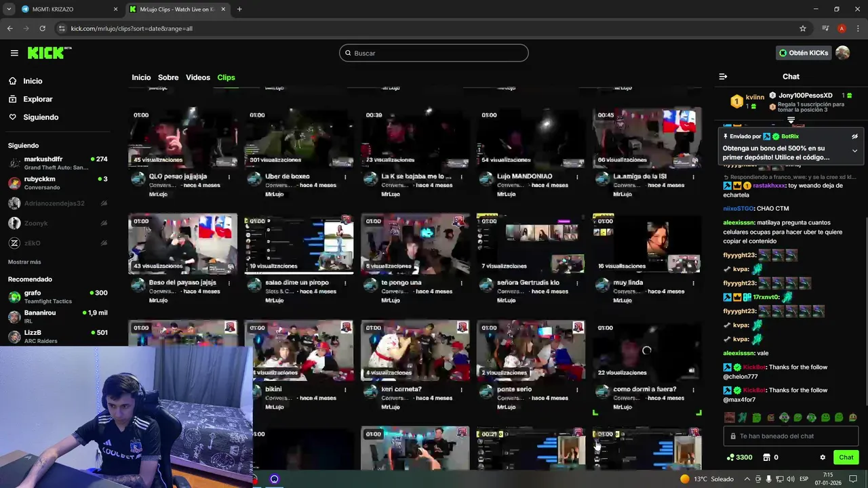
Task: Reload the page
Action: tap(42, 28)
